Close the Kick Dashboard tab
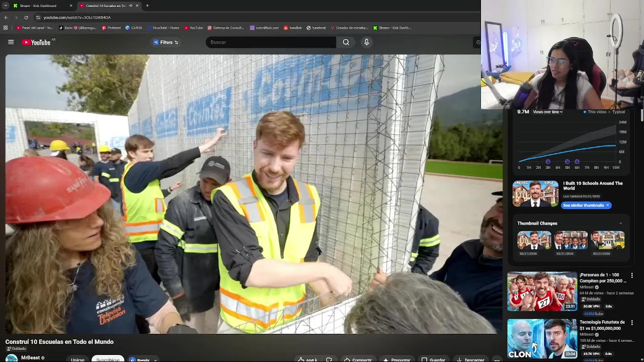 [x=71, y=6]
